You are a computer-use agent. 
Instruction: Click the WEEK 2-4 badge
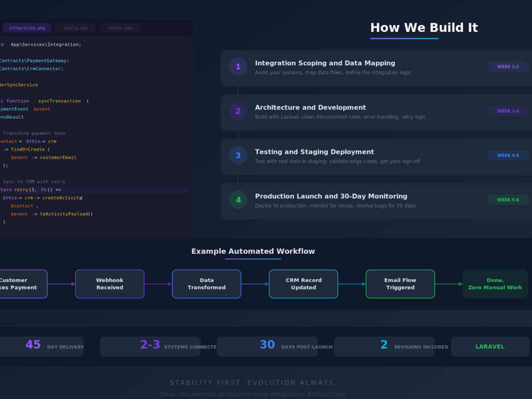pos(508,111)
